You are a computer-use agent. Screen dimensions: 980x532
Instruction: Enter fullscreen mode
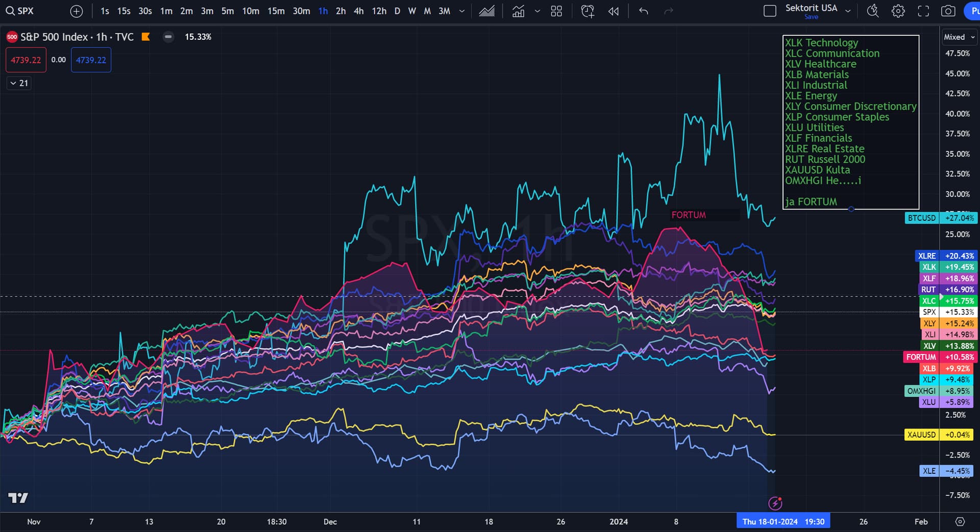click(923, 11)
